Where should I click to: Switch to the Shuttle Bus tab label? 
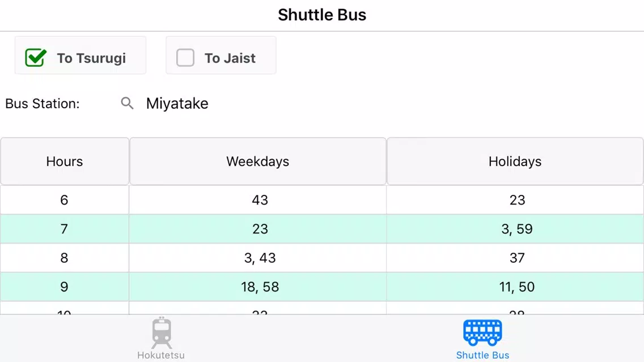pyautogui.click(x=482, y=355)
